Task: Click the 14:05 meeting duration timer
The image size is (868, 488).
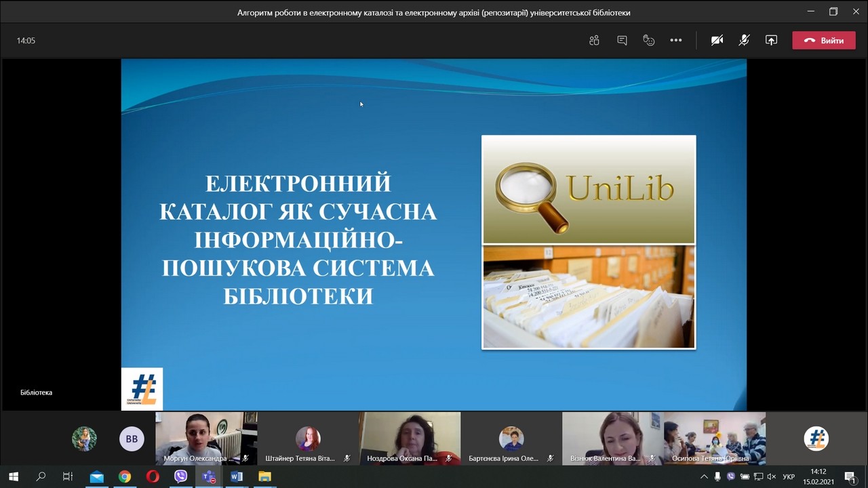Action: (x=26, y=41)
